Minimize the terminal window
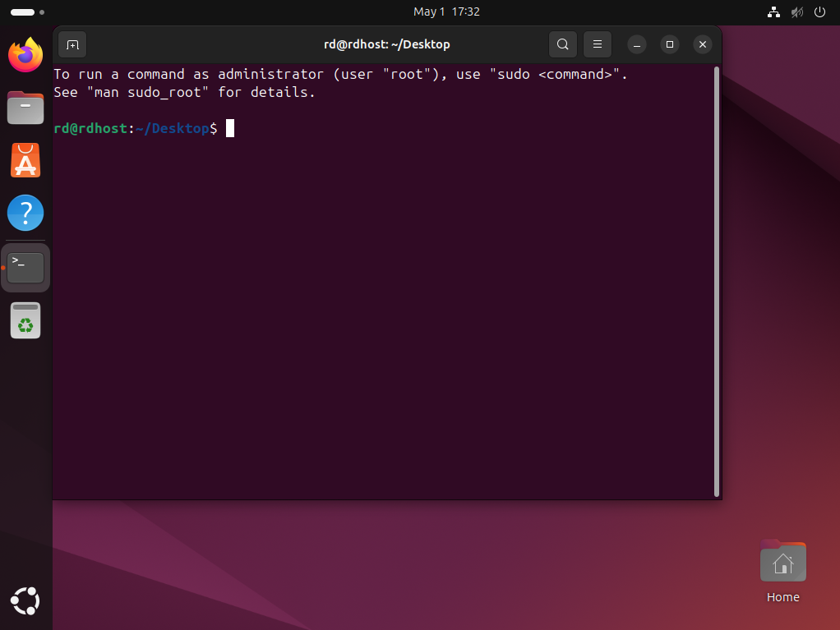This screenshot has height=630, width=840. pyautogui.click(x=637, y=44)
